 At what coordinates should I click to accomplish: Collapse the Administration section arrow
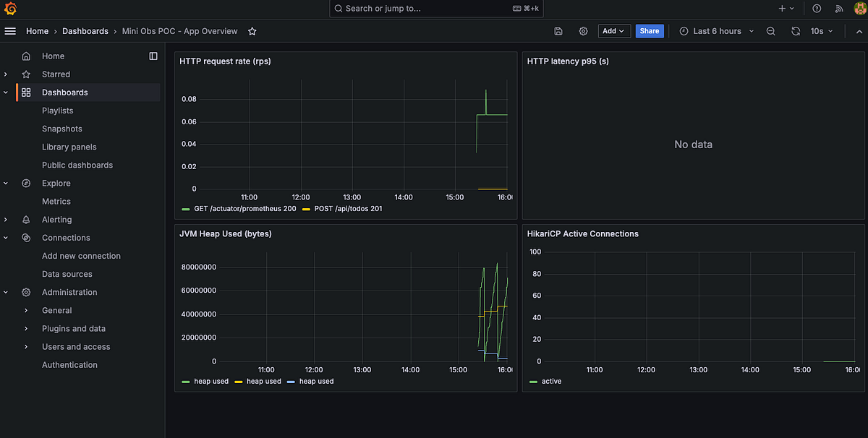point(6,292)
